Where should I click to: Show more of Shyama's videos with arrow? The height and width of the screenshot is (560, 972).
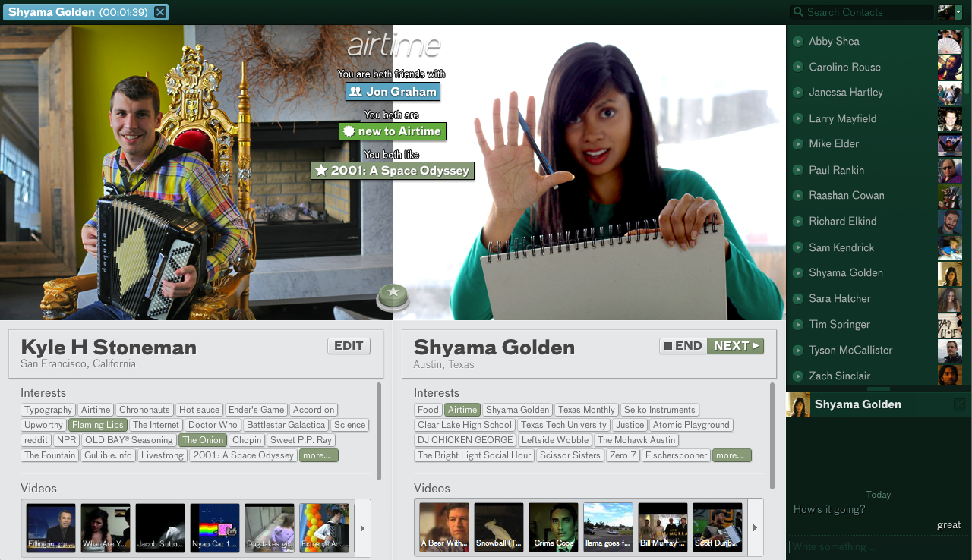coord(756,527)
